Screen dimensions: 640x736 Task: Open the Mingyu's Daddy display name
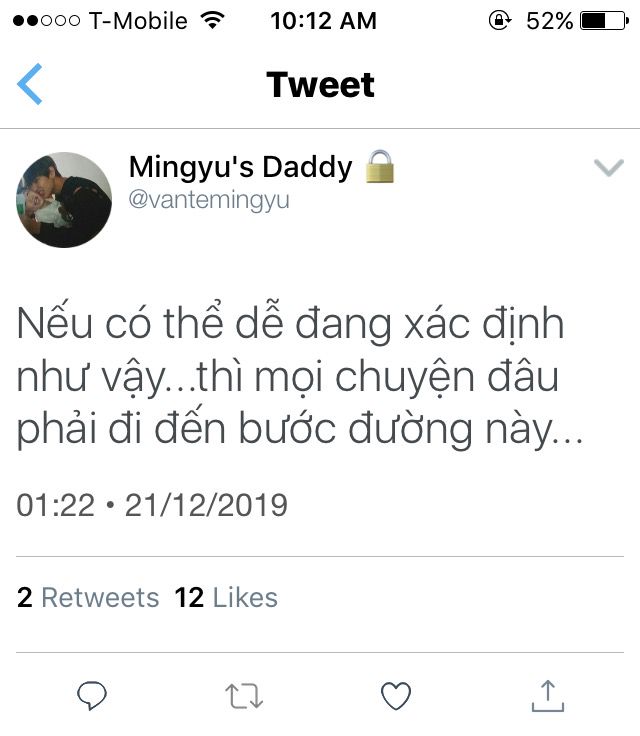(x=240, y=167)
